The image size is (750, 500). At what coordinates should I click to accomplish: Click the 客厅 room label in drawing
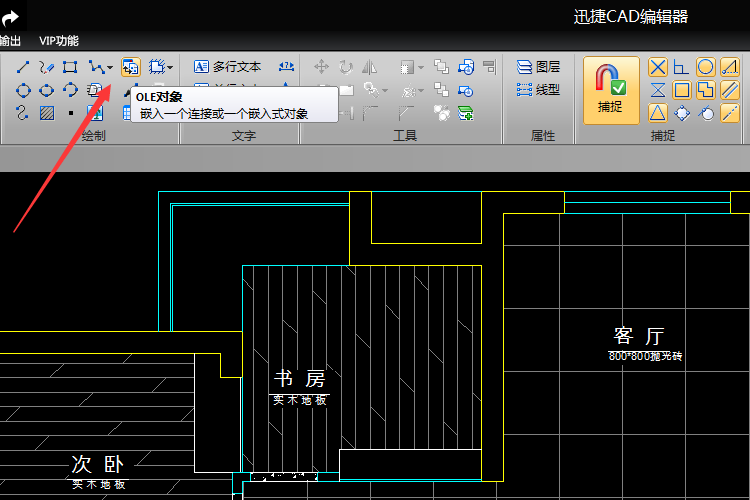click(639, 336)
